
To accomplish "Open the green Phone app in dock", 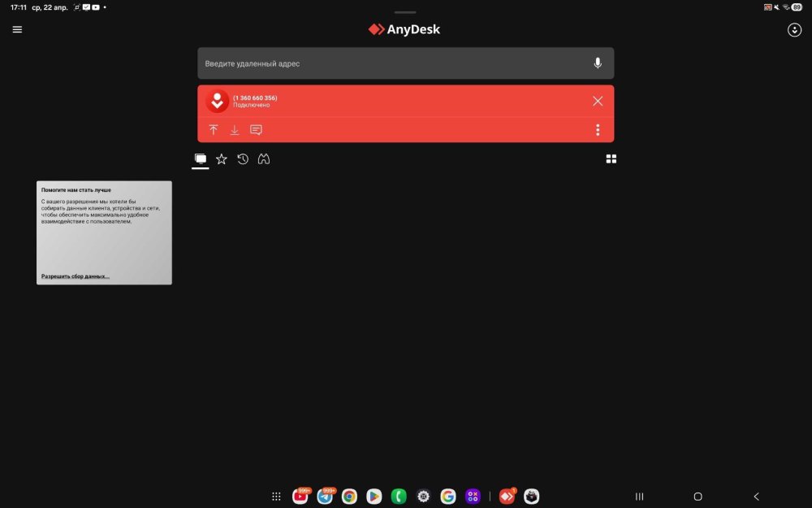I will point(399,497).
